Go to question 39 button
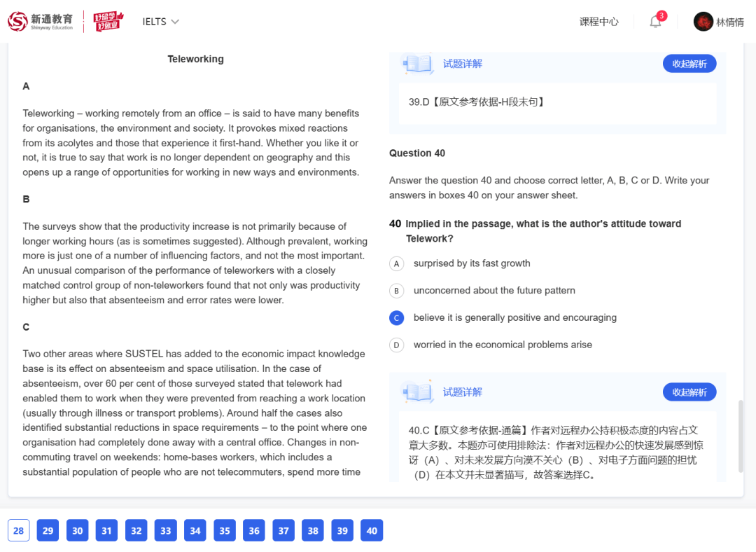The width and height of the screenshot is (756, 552). [342, 531]
